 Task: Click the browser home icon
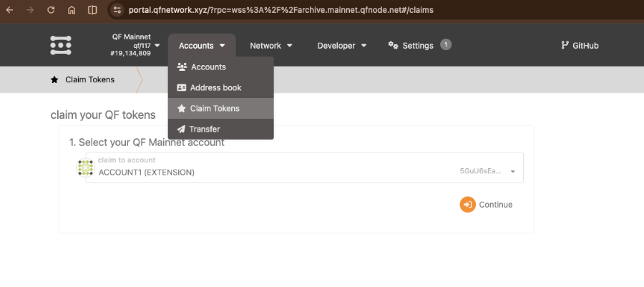pyautogui.click(x=71, y=11)
